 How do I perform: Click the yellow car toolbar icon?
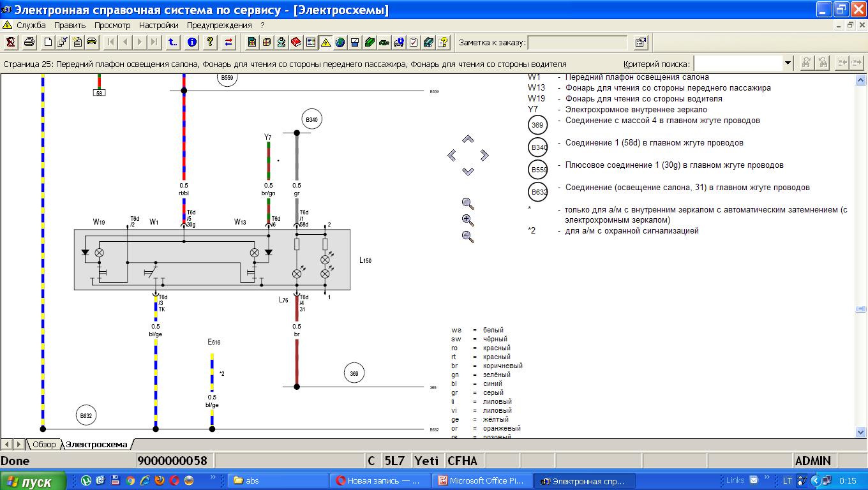92,43
